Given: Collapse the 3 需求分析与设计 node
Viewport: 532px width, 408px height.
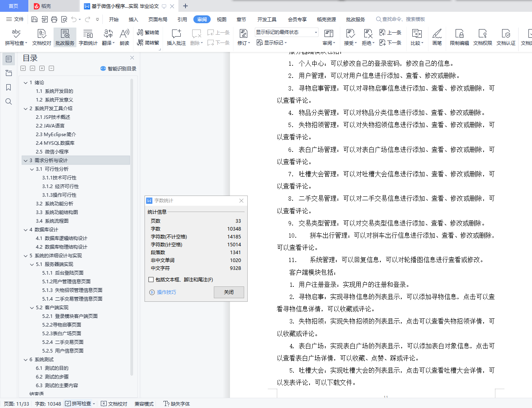Looking at the screenshot, I should click(26, 161).
